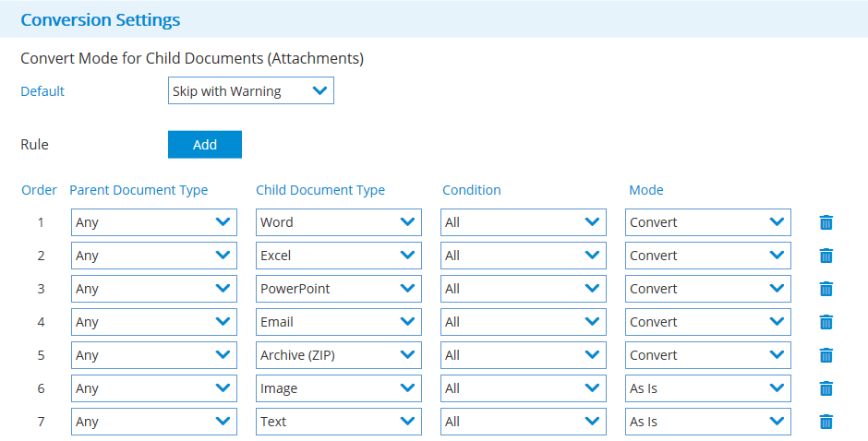Expand the Word child document type dropdown
The width and height of the screenshot is (868, 441).
338,222
